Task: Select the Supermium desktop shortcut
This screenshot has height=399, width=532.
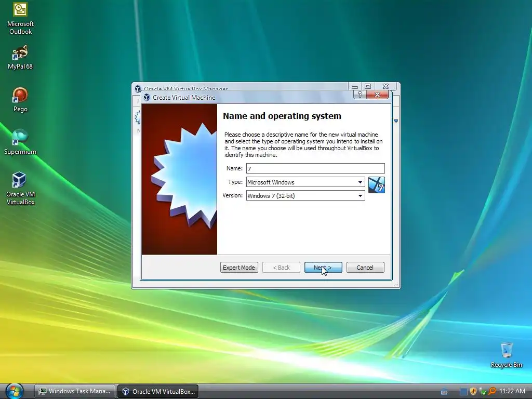Action: pyautogui.click(x=20, y=142)
